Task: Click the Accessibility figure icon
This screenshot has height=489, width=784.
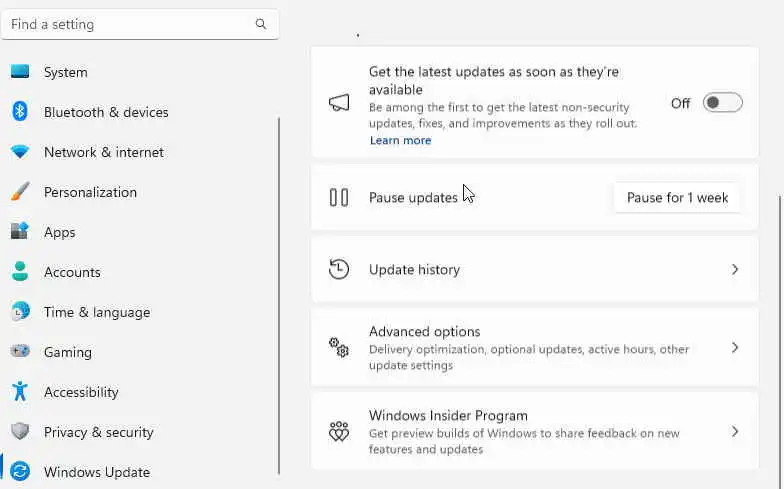Action: [20, 392]
